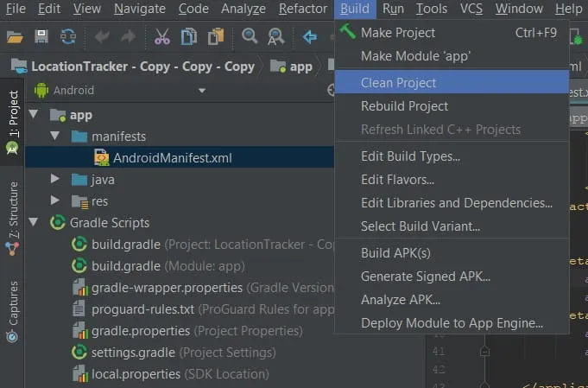Click the Cut scissors icon
Image resolution: width=588 pixels, height=388 pixels.
(162, 36)
